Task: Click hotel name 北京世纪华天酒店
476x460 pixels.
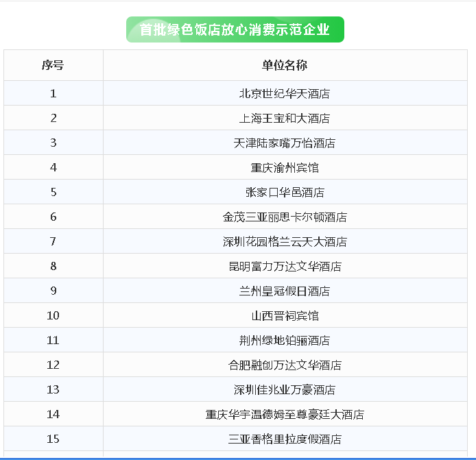Action: click(285, 93)
